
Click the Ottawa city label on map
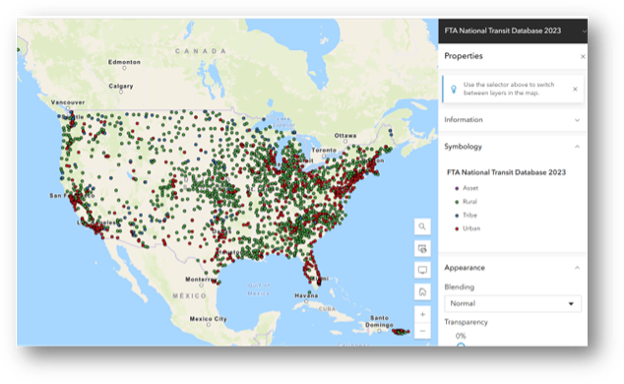(x=345, y=136)
